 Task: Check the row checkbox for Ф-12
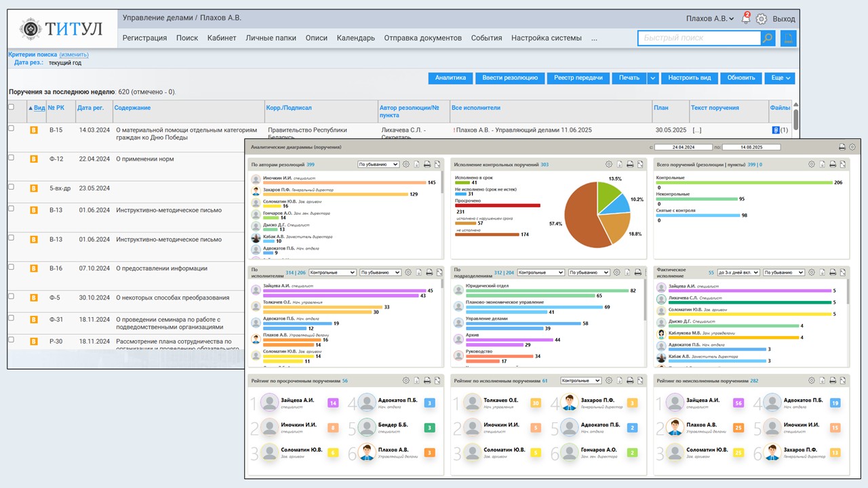point(11,157)
